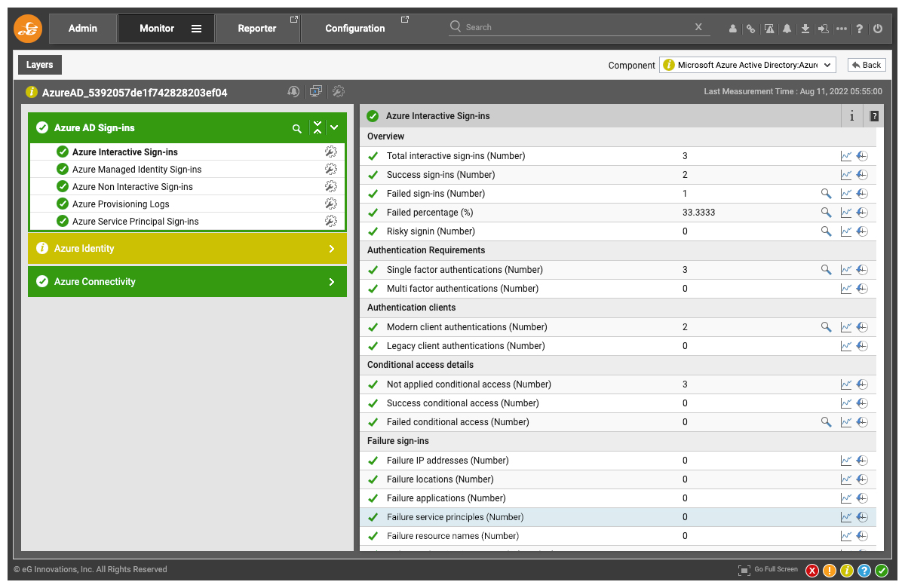Click the alarm history bell icon
Screen dimensions: 905x588
point(293,92)
